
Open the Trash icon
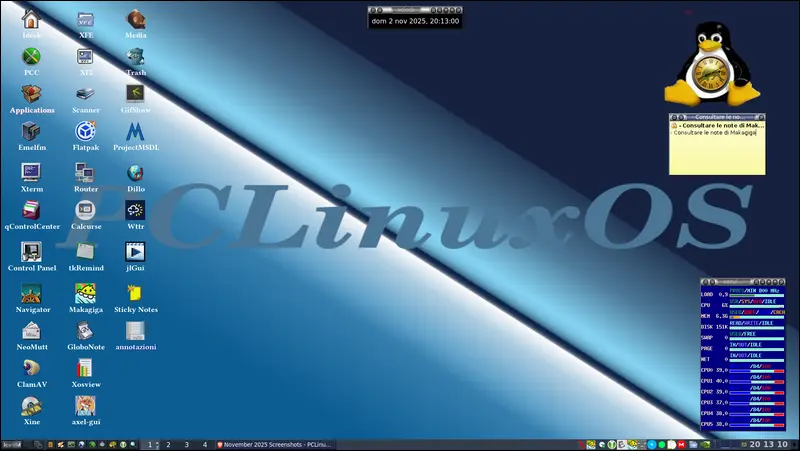pos(135,57)
